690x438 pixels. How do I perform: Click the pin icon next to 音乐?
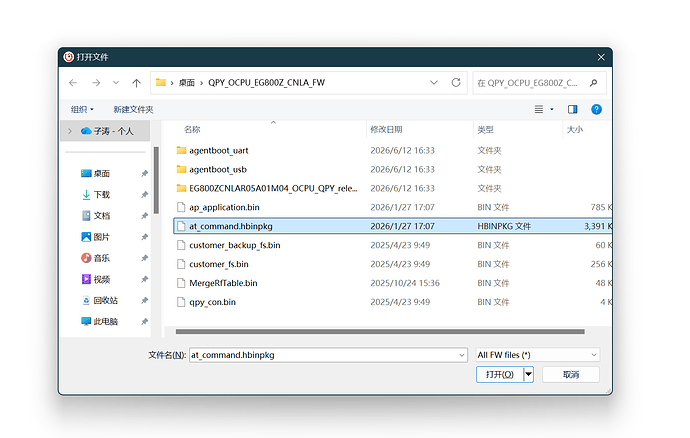[x=144, y=258]
